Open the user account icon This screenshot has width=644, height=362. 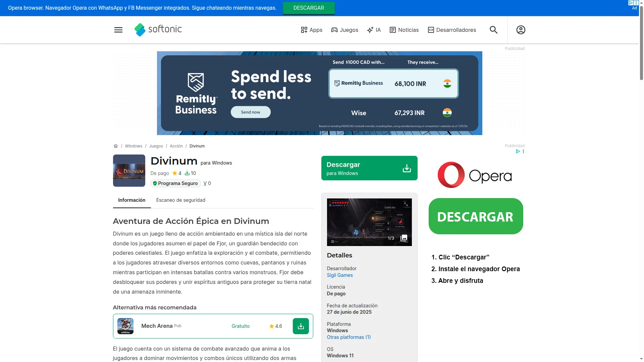(521, 30)
